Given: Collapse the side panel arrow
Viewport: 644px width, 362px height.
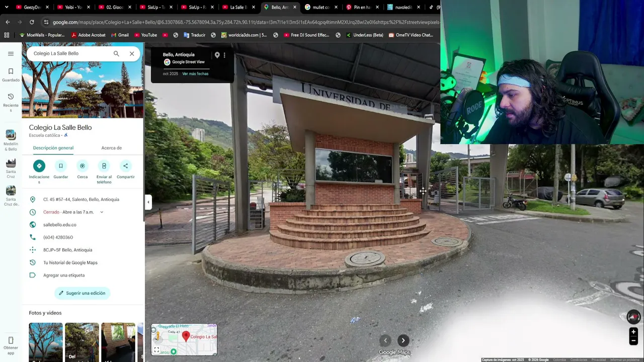Looking at the screenshot, I should pyautogui.click(x=148, y=202).
